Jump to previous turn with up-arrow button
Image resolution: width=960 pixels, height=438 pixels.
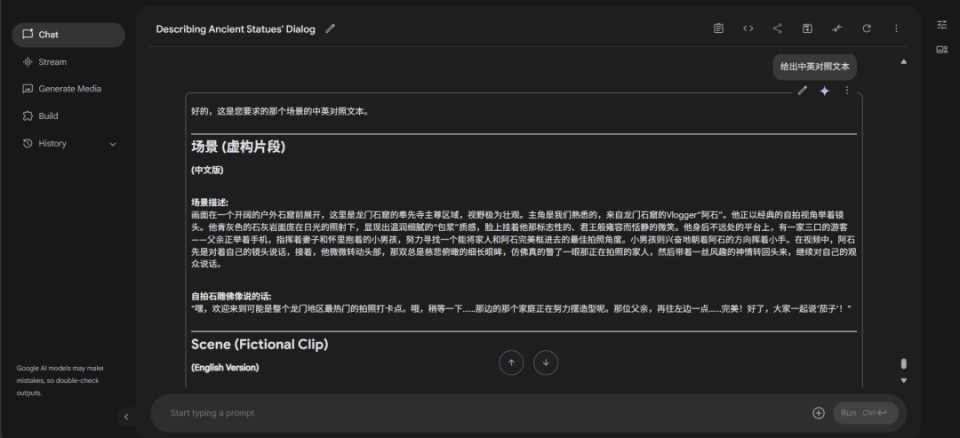coord(511,363)
